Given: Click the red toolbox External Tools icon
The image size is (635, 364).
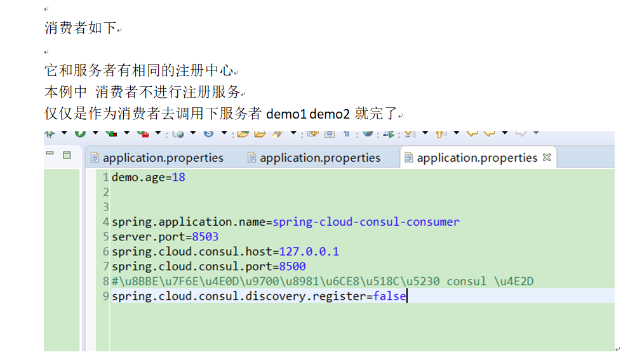Looking at the screenshot, I should click(143, 134).
